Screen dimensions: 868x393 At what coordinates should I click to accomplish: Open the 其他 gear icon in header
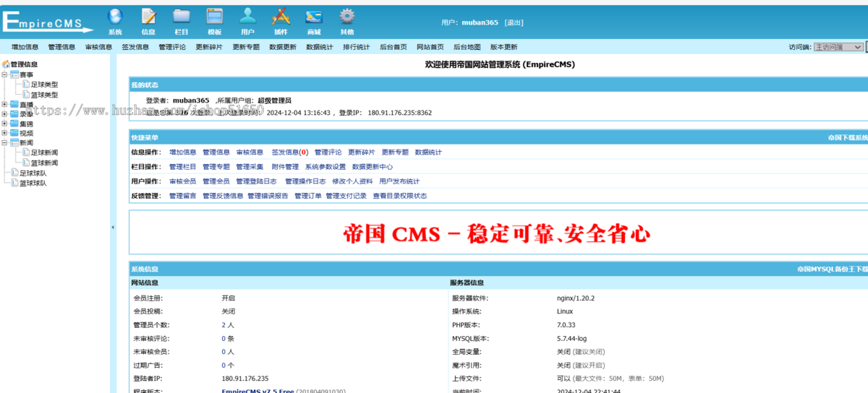coord(347,17)
